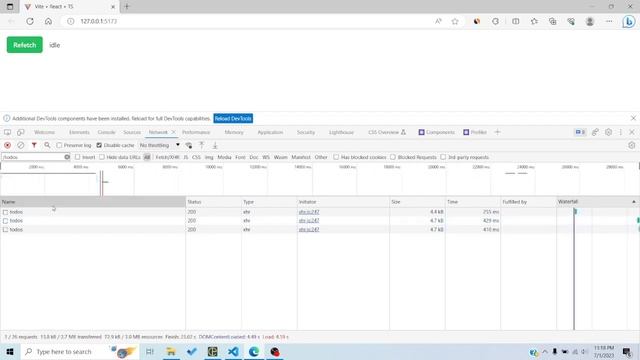Image resolution: width=640 pixels, height=360 pixels.
Task: Toggle the inspect element picker icon
Action: [7, 132]
